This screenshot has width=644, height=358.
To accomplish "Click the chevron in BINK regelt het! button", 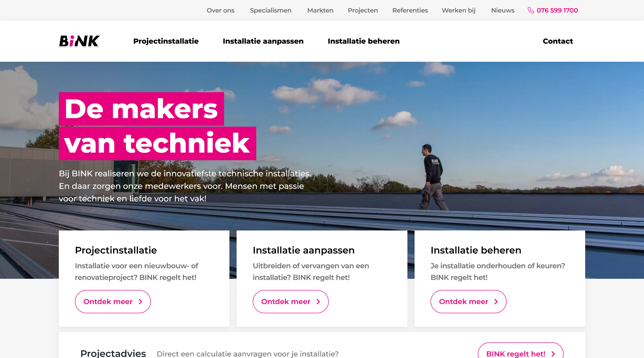I will click(553, 354).
